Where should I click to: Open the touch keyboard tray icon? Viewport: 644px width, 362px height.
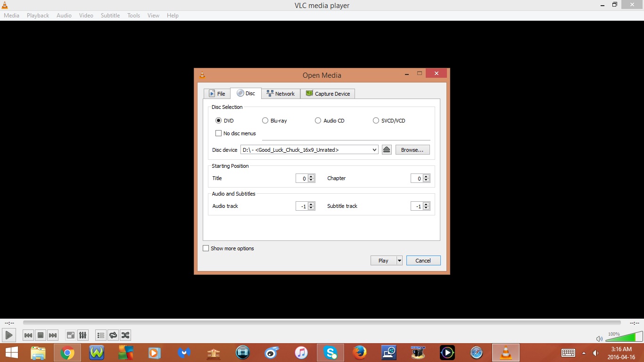click(568, 353)
